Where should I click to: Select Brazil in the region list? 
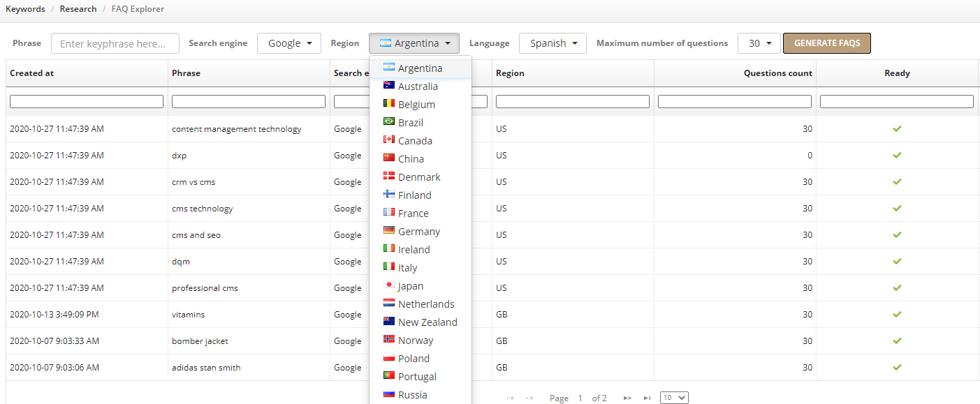pyautogui.click(x=420, y=123)
